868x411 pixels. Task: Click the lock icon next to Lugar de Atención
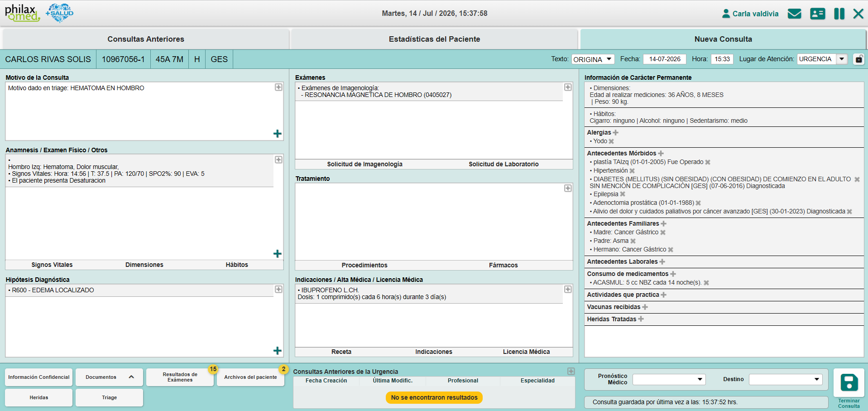click(858, 59)
